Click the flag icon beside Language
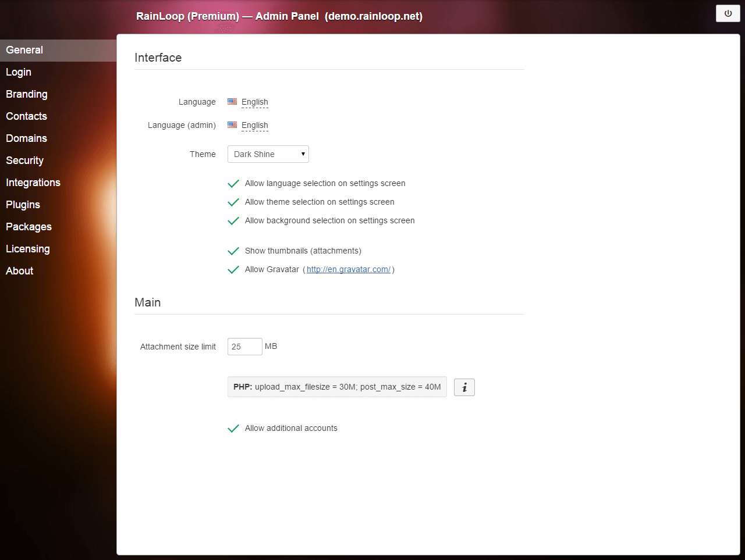This screenshot has width=745, height=560. point(232,102)
